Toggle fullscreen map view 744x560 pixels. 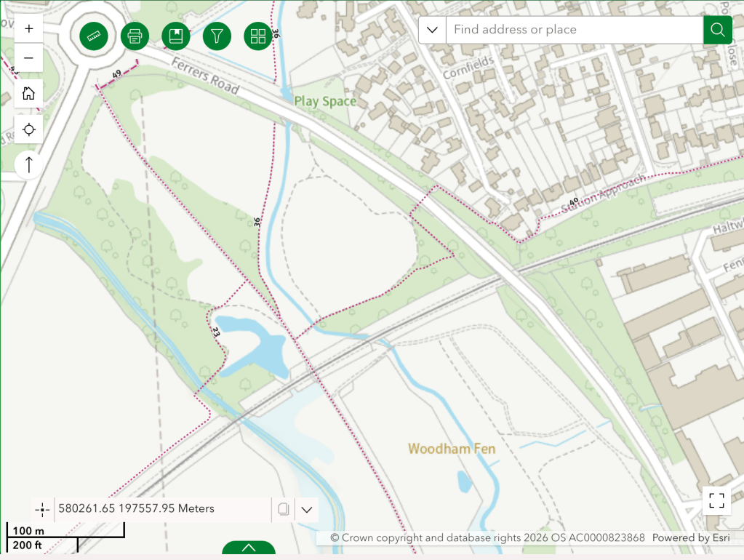(x=716, y=500)
